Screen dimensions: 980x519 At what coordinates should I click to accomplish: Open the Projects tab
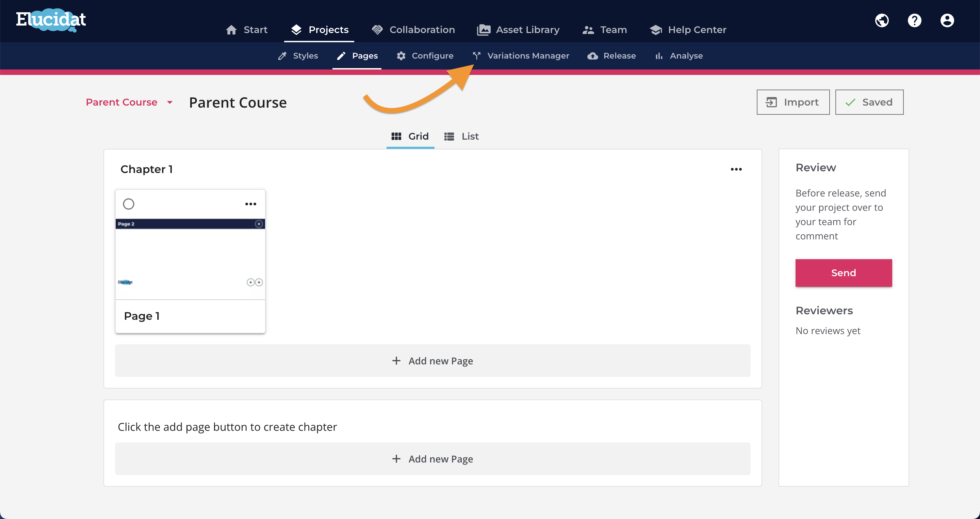pyautogui.click(x=319, y=30)
